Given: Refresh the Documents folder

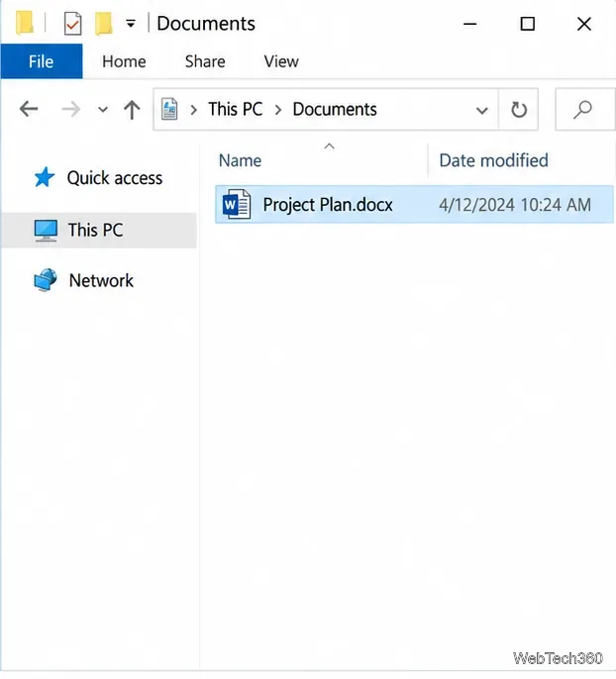Looking at the screenshot, I should pos(519,110).
